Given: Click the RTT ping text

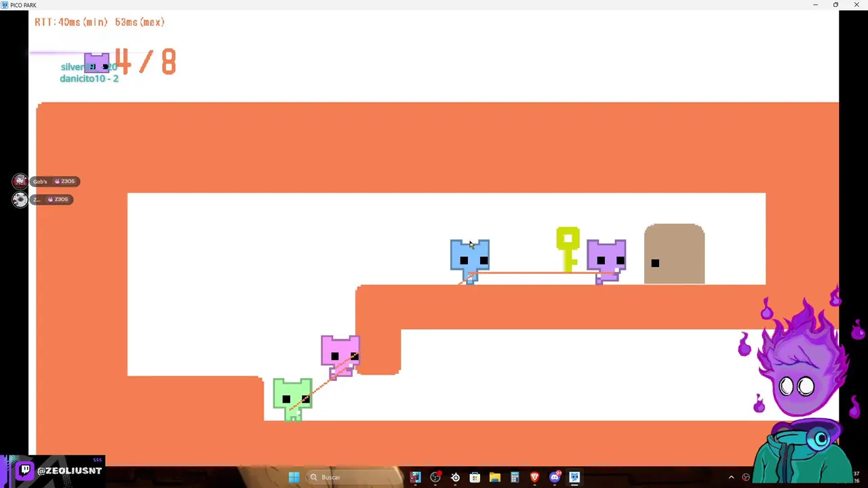Looking at the screenshot, I should tap(100, 22).
